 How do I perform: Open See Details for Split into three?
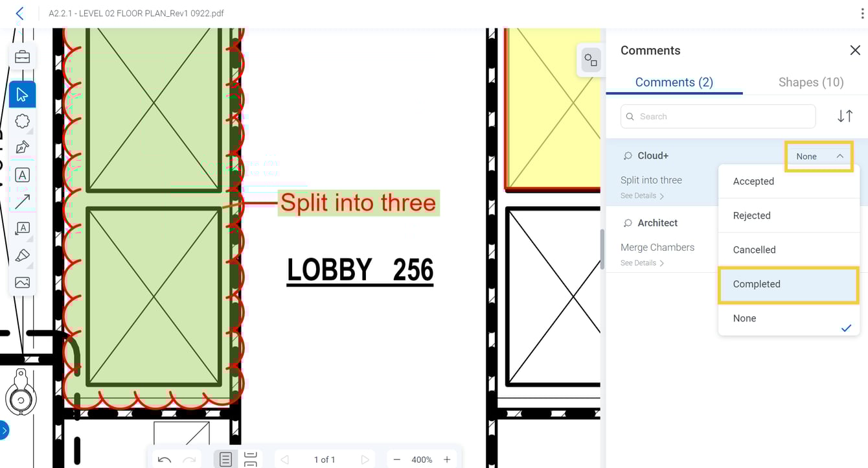[x=642, y=195]
